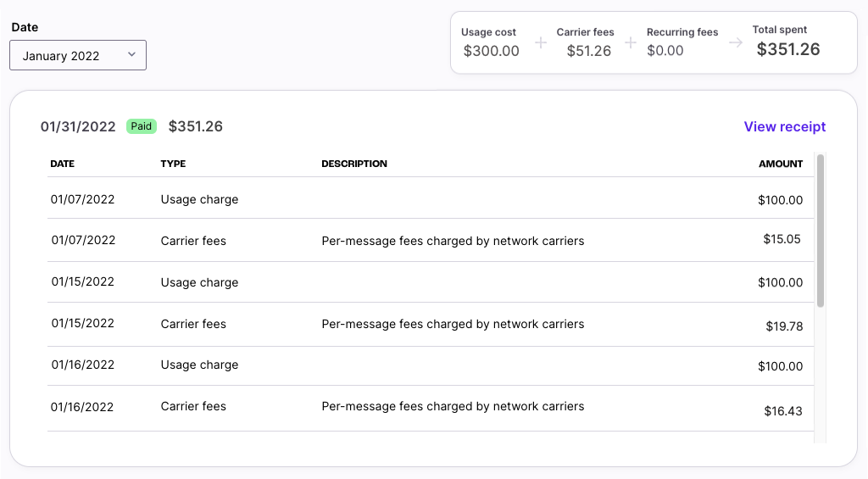
Task: Click the $16.43 carrier fees amount
Action: coord(782,411)
